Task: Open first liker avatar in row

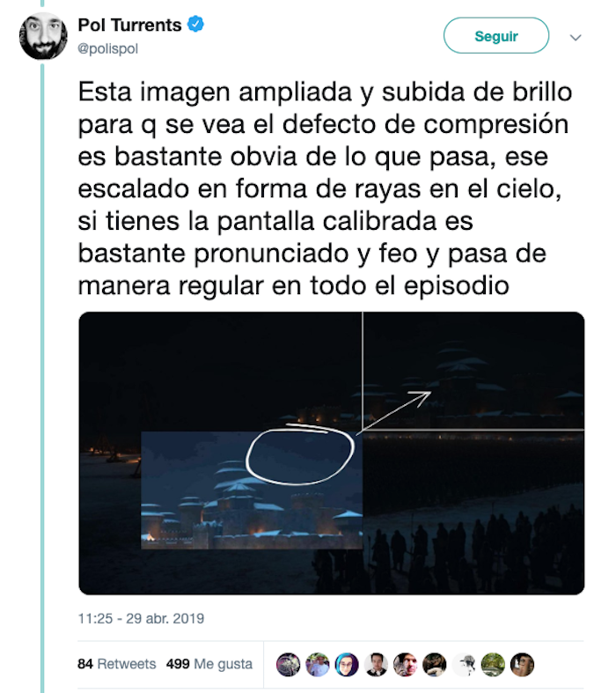Action: point(288,664)
